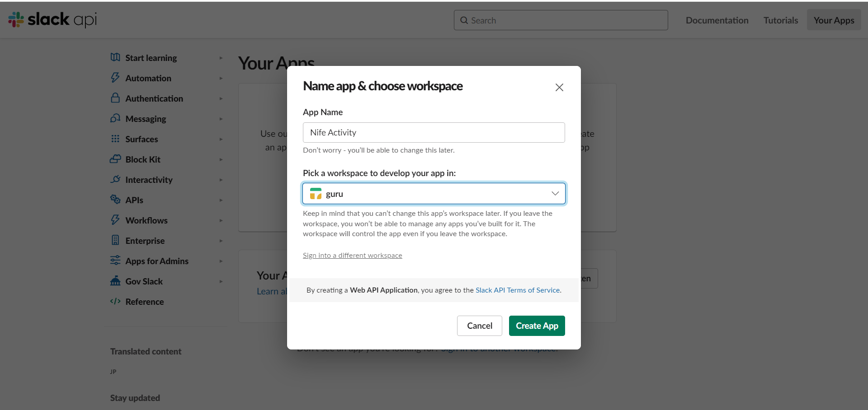Click the Reference code brackets icon
Image resolution: width=868 pixels, height=410 pixels.
pyautogui.click(x=115, y=302)
